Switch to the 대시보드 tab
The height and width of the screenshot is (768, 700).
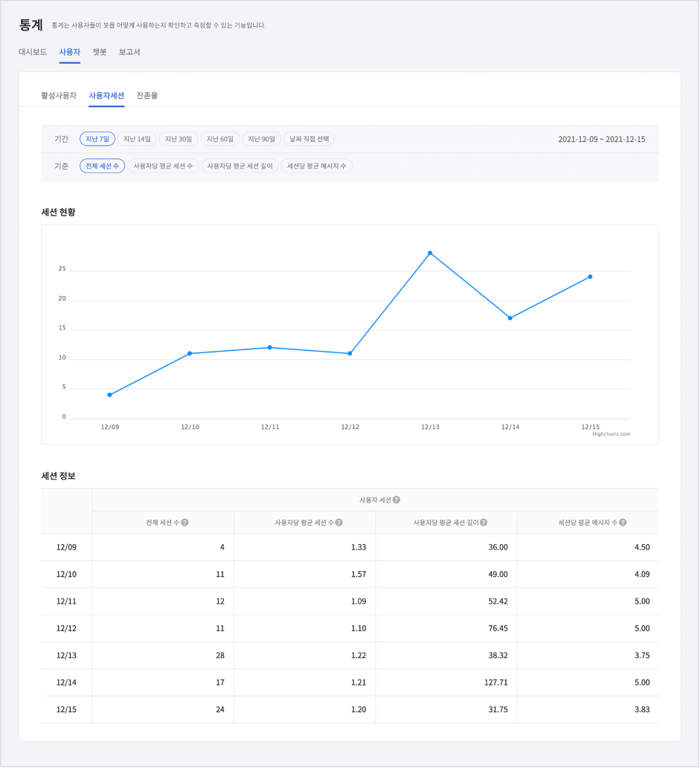click(33, 52)
